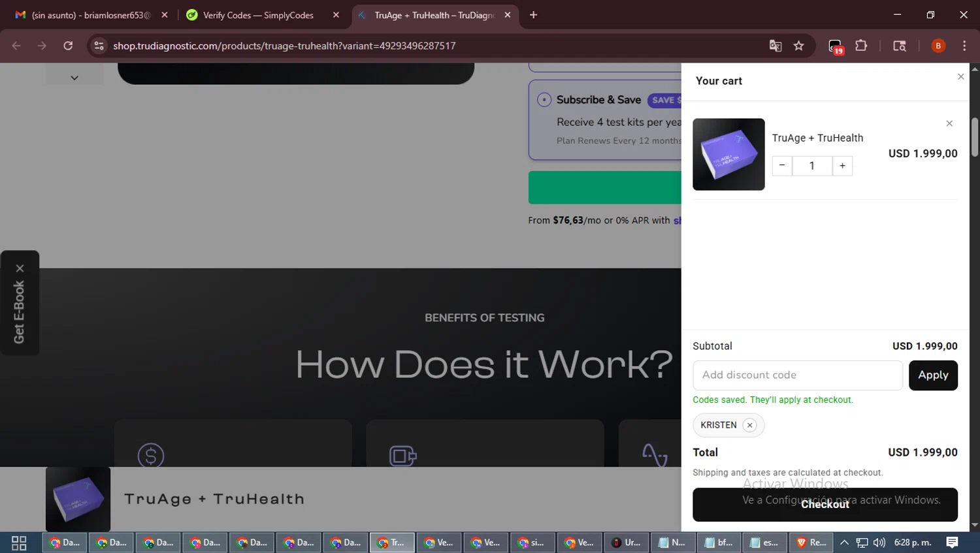Show hidden system tray icons
Viewport: 980px width, 553px height.
[844, 543]
